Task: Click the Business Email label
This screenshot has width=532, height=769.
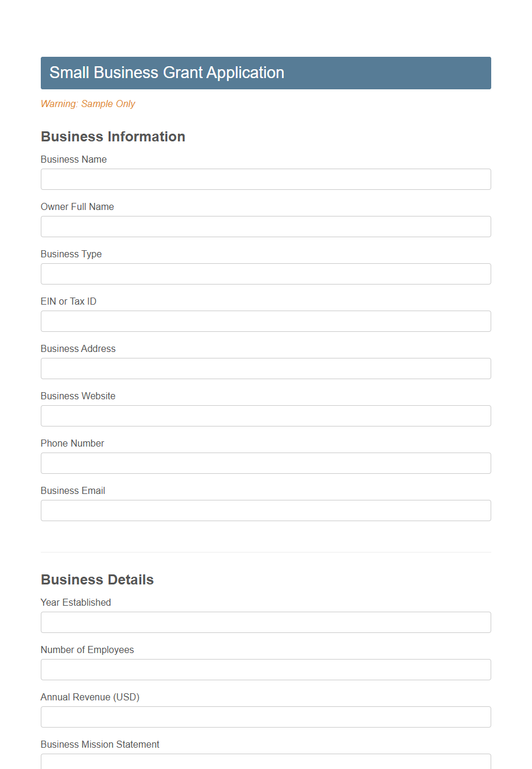Action: [x=73, y=490]
